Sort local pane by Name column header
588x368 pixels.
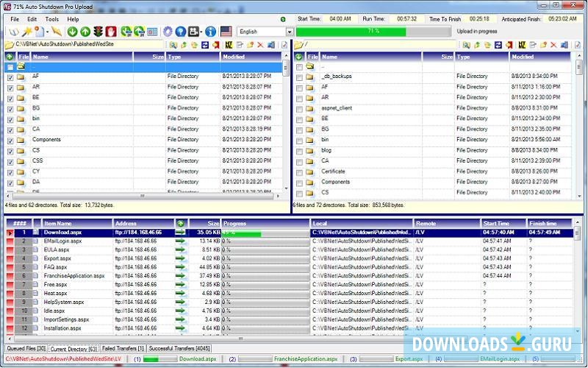(x=82, y=57)
